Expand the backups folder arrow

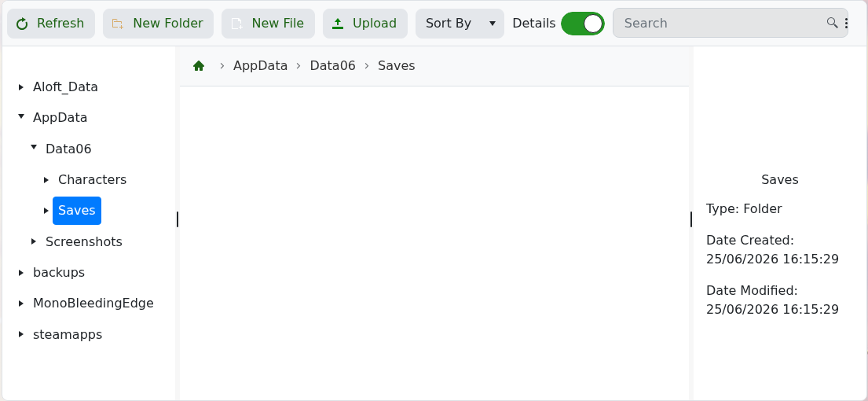coord(21,273)
